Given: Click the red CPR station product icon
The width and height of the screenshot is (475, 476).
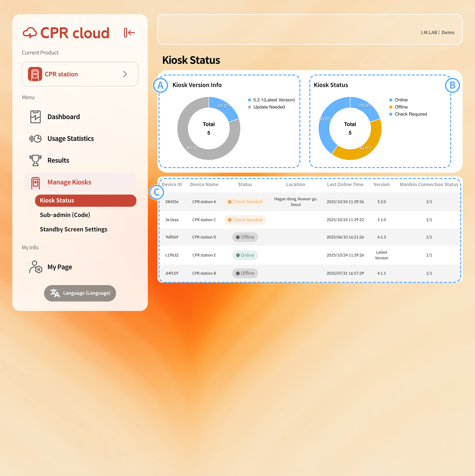Looking at the screenshot, I should pos(35,74).
